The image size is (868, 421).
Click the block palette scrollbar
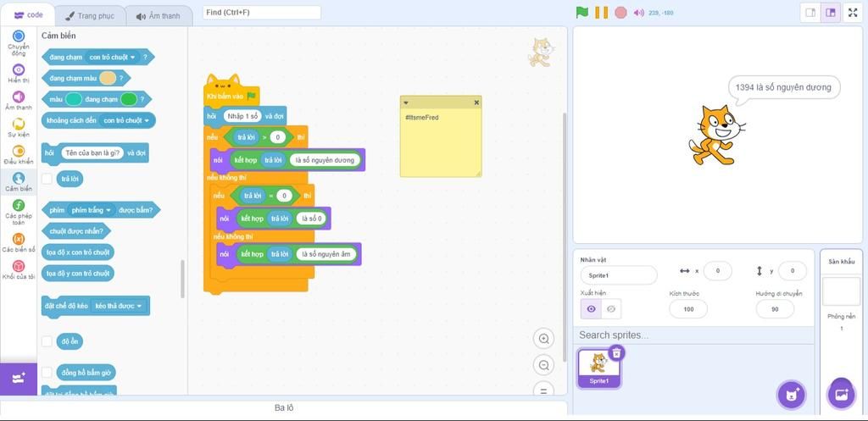click(183, 279)
